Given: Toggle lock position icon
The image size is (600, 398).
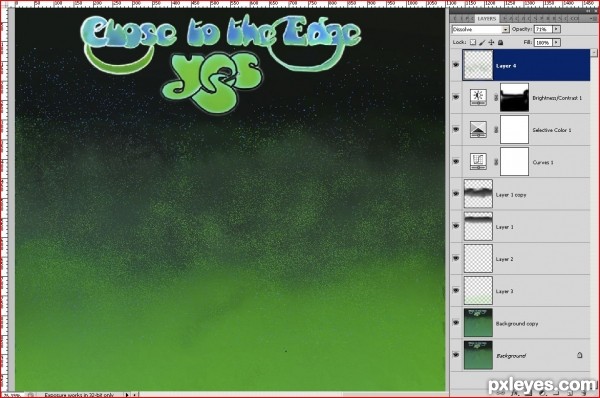Looking at the screenshot, I should coord(491,42).
